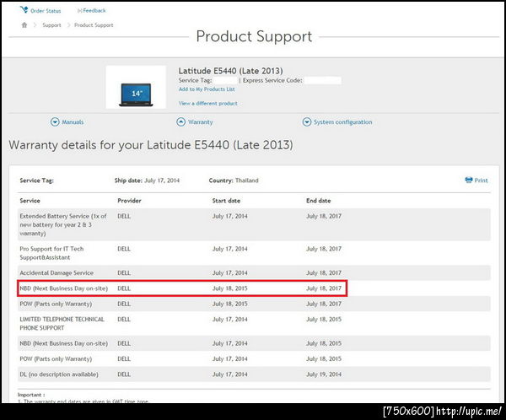This screenshot has height=420, width=506.
Task: Select Extended Battery Service row text
Action: pos(63,224)
